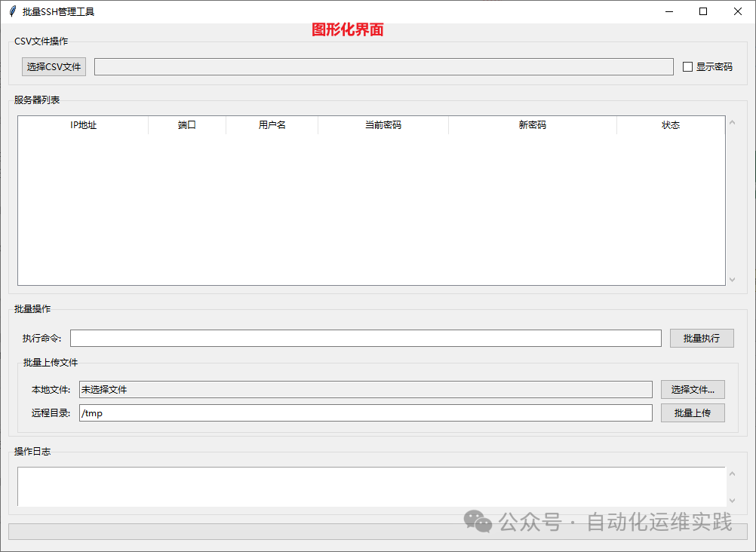Click the bottom progress bar
The width and height of the screenshot is (756, 552).
tap(378, 532)
